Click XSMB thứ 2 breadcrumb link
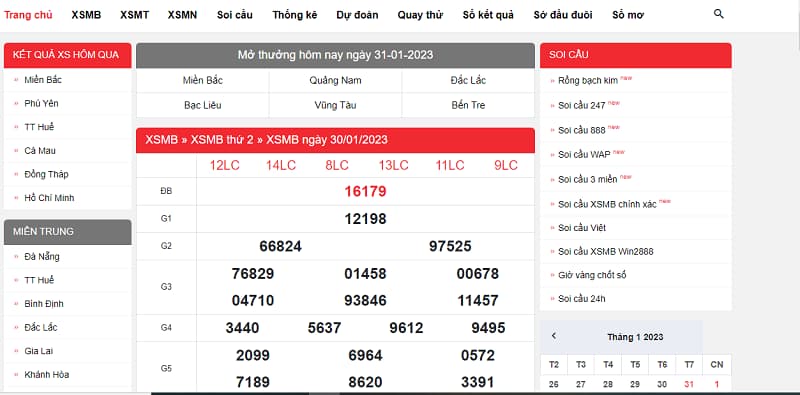800x395 pixels. pos(222,140)
